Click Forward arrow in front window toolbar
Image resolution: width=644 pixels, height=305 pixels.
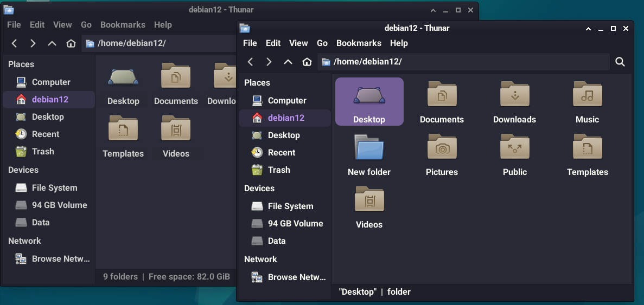click(269, 62)
